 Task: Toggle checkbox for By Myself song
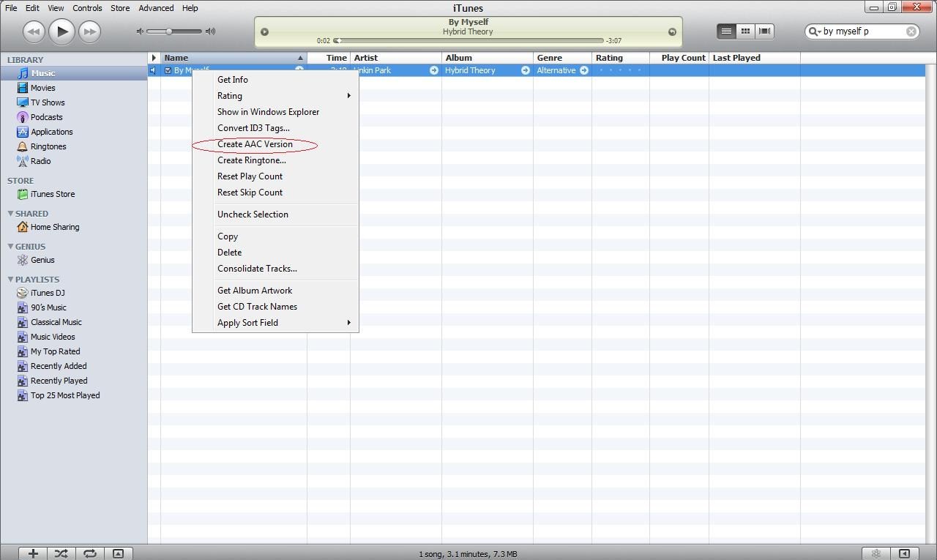(x=168, y=70)
